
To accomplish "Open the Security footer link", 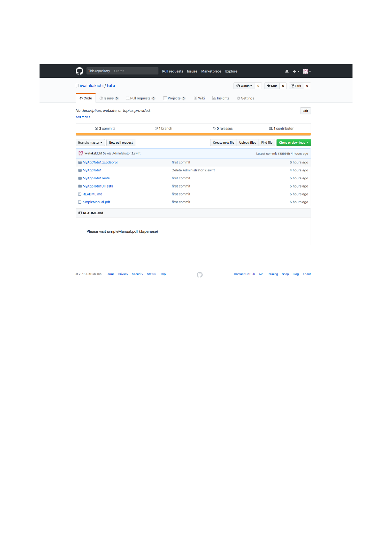I will 137,274.
